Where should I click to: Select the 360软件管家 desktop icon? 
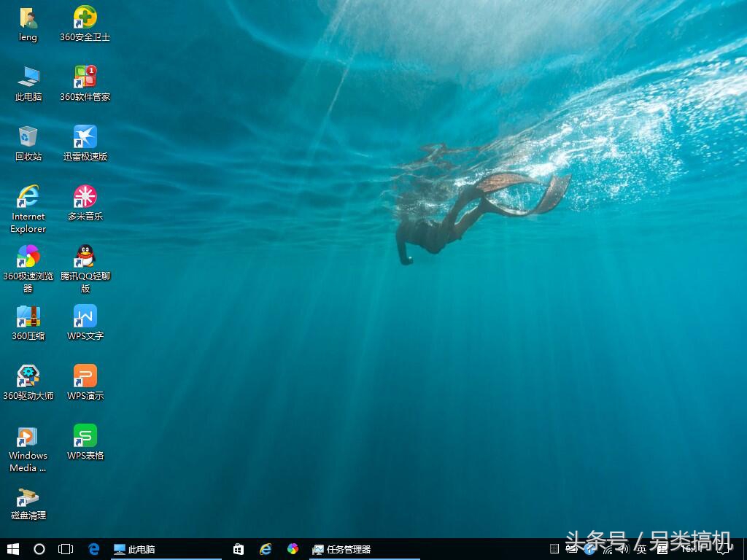(85, 77)
